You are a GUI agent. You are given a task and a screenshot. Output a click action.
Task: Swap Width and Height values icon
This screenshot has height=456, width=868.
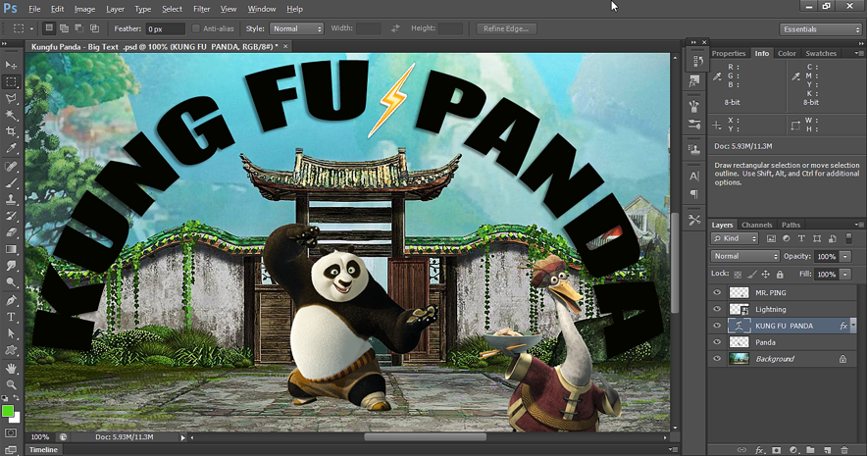click(x=395, y=28)
